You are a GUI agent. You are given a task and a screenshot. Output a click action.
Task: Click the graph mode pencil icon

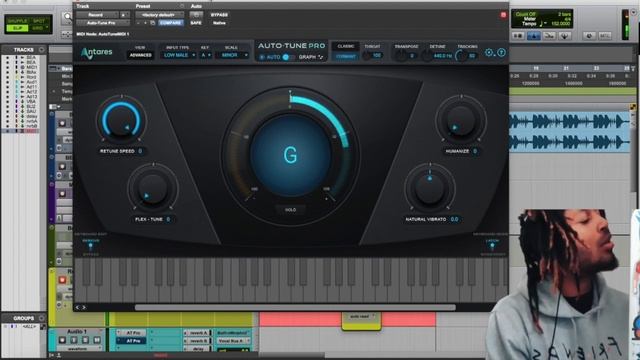pyautogui.click(x=321, y=57)
